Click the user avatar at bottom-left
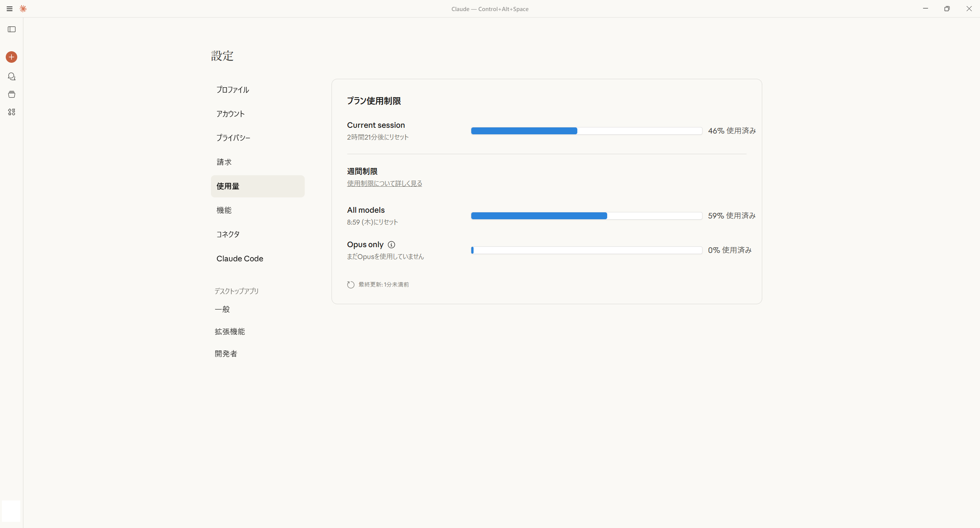 tap(11, 511)
